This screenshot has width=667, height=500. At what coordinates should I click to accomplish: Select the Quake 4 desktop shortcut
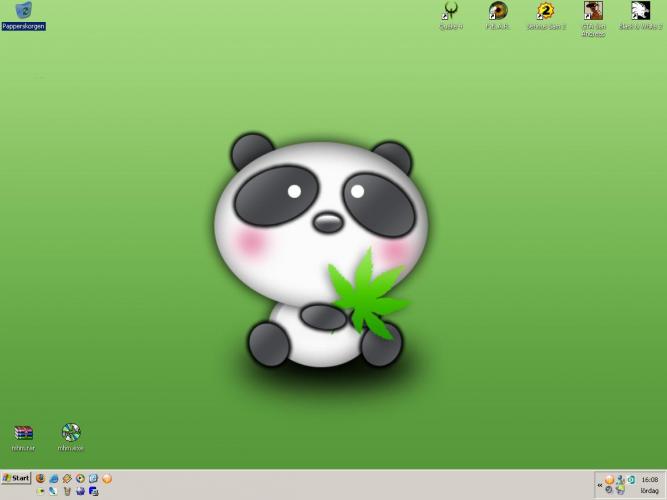[x=451, y=16]
